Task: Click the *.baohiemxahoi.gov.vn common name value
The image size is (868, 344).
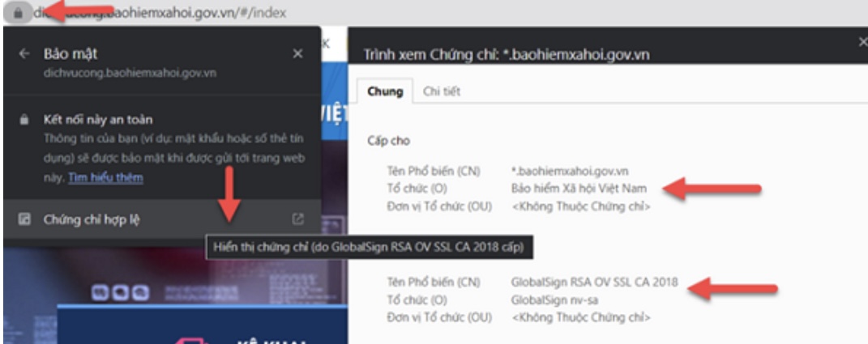Action: pos(571,172)
